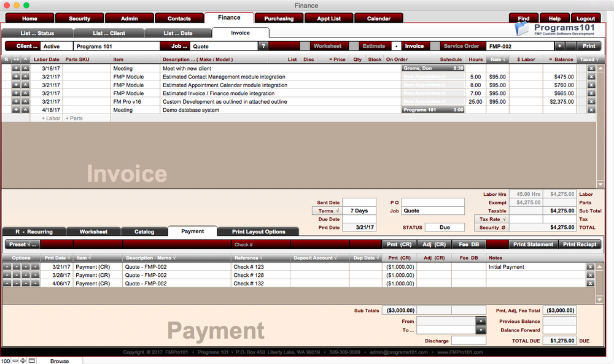
Task: Delete the Meet with new client line item
Action: point(591,69)
